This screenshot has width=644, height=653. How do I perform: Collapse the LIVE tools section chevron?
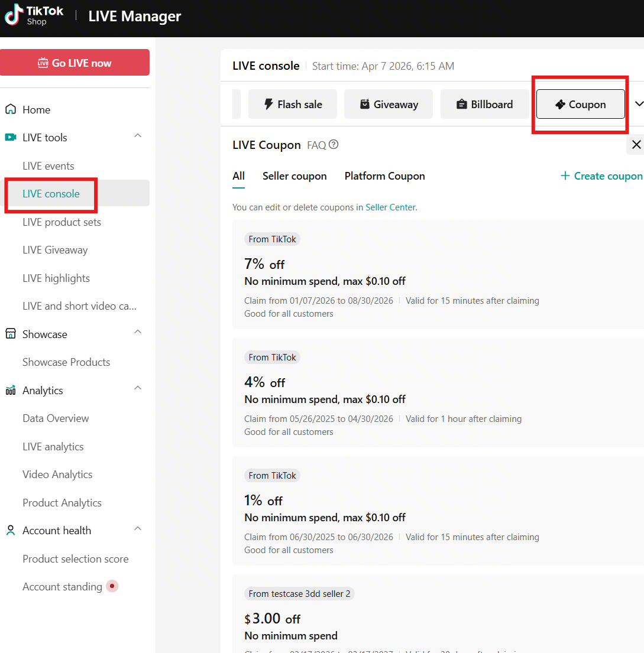[138, 136]
